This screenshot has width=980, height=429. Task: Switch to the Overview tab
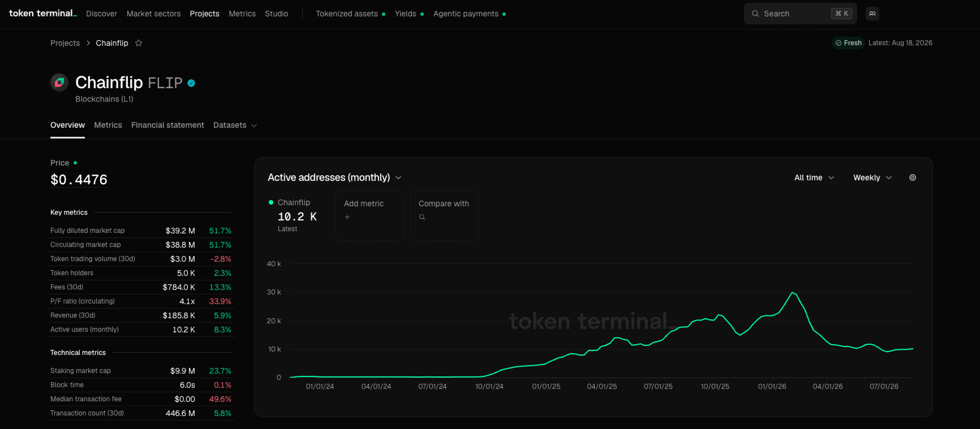tap(68, 125)
